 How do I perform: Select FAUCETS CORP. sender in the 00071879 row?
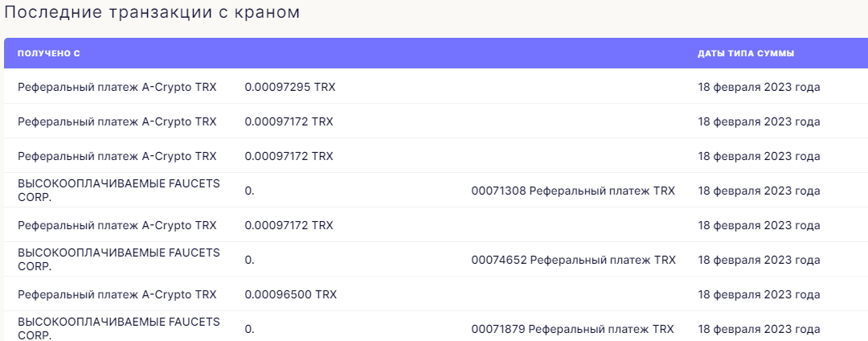point(119,328)
